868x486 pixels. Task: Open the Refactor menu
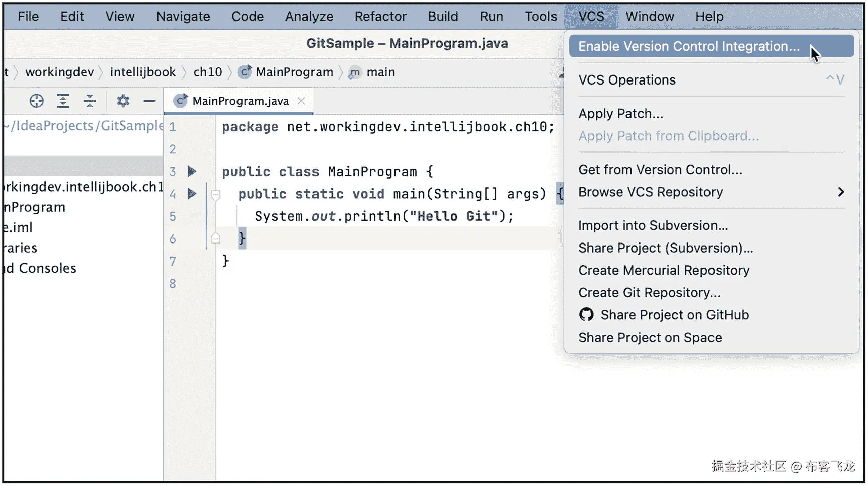tap(380, 17)
